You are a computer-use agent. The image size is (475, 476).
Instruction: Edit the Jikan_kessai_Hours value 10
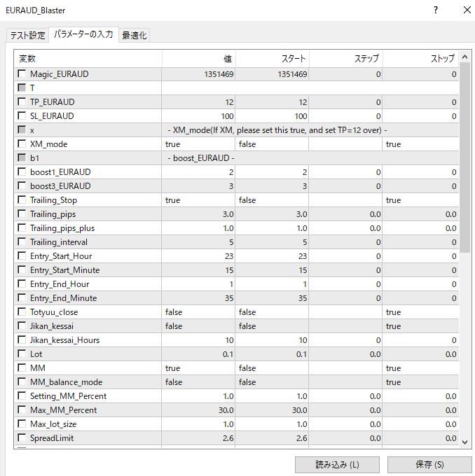click(198, 340)
